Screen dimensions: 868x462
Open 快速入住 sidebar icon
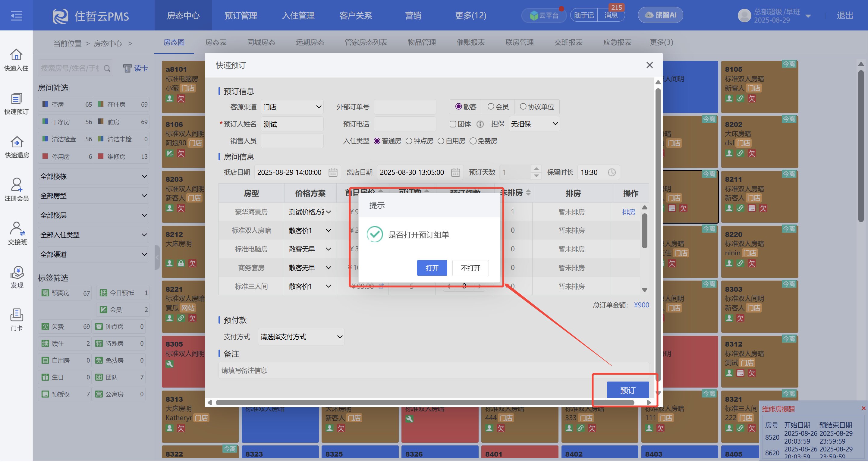[x=16, y=60]
